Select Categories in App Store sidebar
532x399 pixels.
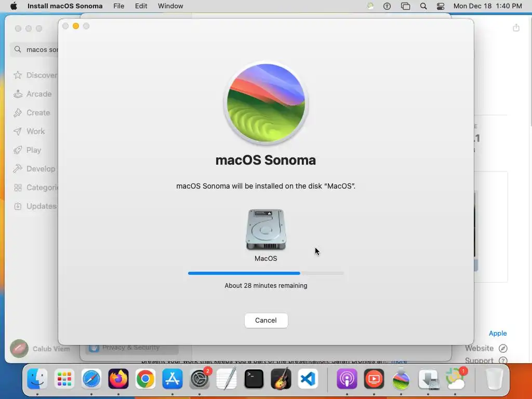tap(36, 188)
